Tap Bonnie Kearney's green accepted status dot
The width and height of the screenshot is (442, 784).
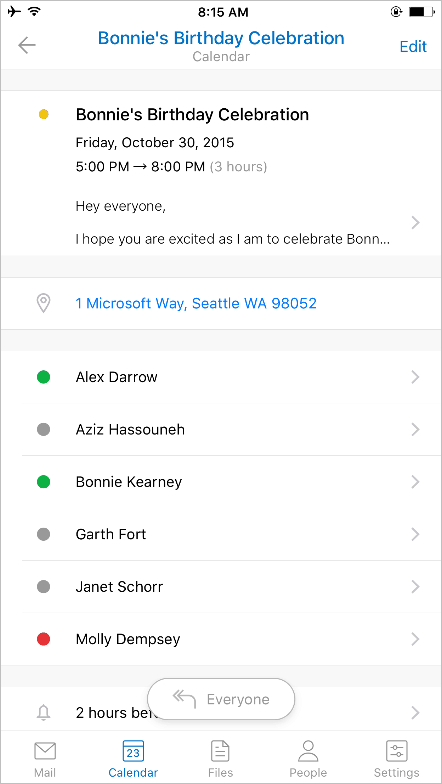click(44, 482)
